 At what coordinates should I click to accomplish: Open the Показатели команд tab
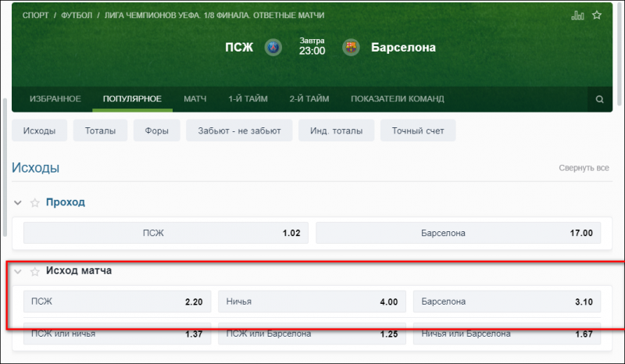tap(398, 99)
